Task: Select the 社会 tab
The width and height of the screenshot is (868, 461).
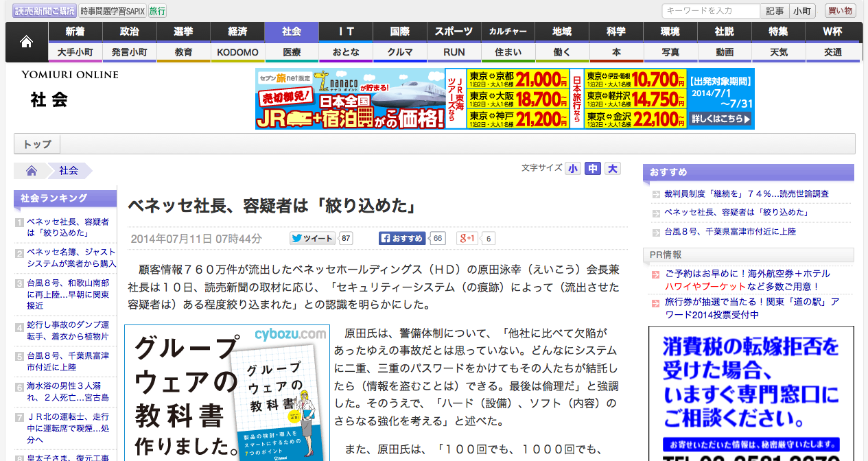Action: pos(292,32)
